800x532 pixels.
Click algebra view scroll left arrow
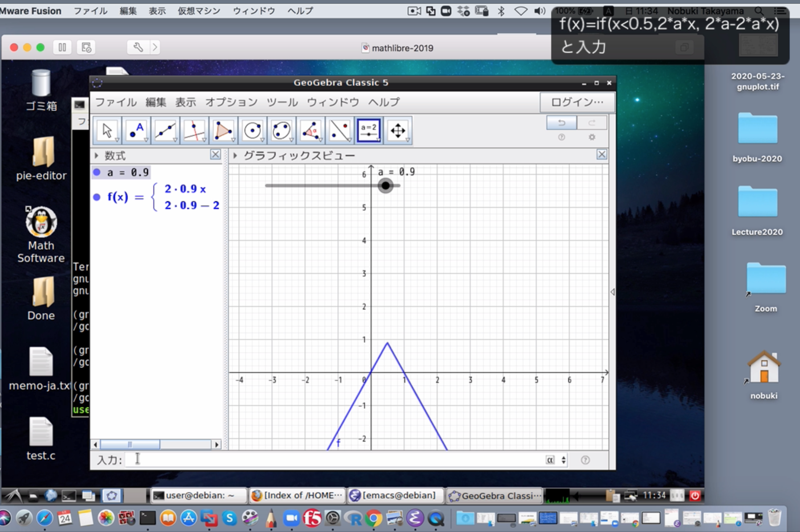point(95,445)
